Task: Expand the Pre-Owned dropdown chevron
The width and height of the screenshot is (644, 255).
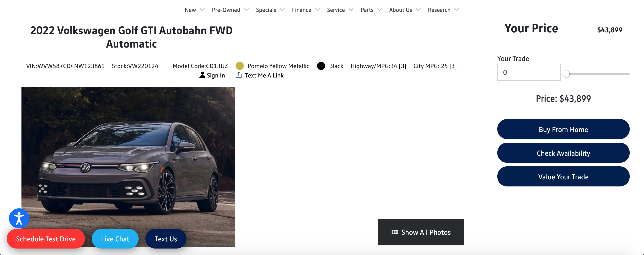Action: [246, 10]
